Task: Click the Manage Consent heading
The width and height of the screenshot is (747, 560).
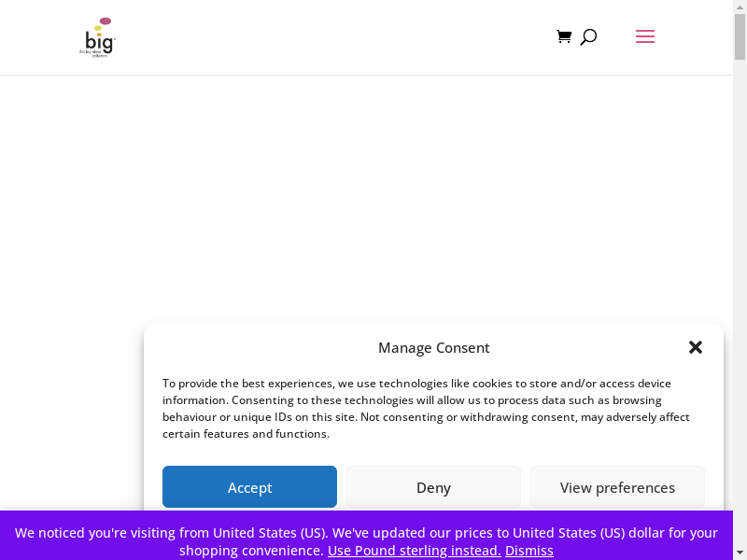Action: click(433, 347)
